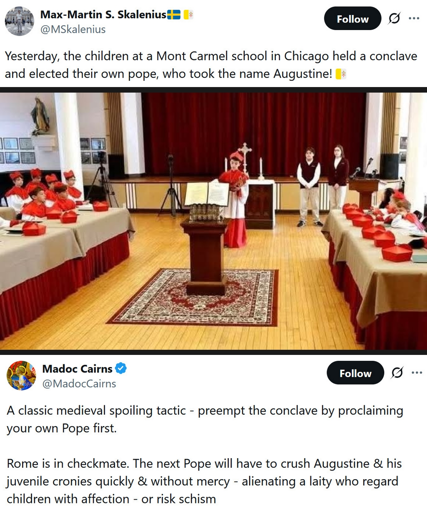The height and width of the screenshot is (512, 427).
Task: Click the Swedish flag emoji beside name
Action: pos(174,15)
